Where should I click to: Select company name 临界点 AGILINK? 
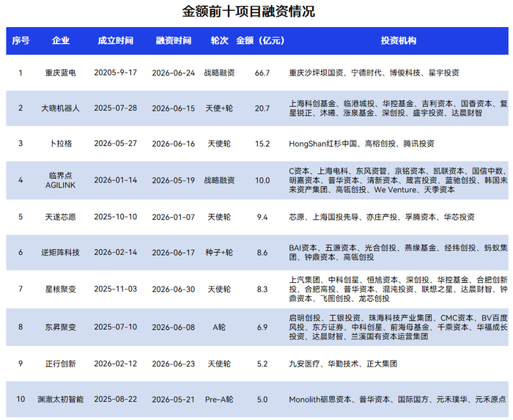61,180
